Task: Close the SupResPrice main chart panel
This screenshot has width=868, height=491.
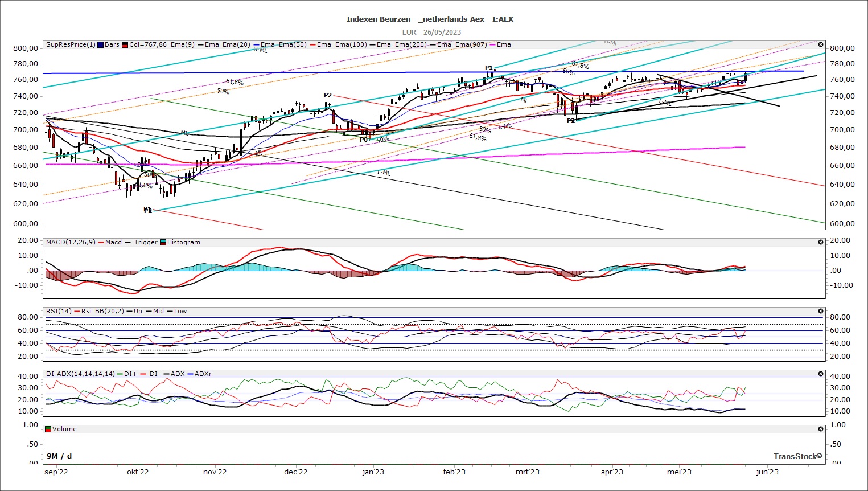Action: click(x=821, y=44)
